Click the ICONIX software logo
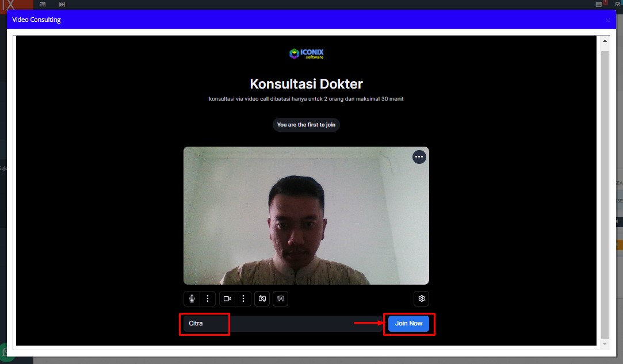The width and height of the screenshot is (623, 364). tap(306, 54)
